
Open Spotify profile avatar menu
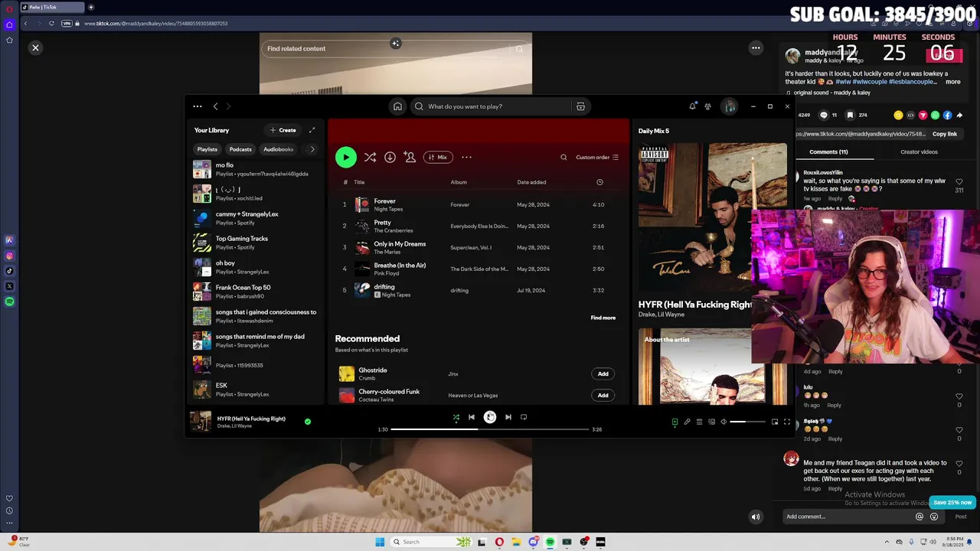tap(730, 106)
